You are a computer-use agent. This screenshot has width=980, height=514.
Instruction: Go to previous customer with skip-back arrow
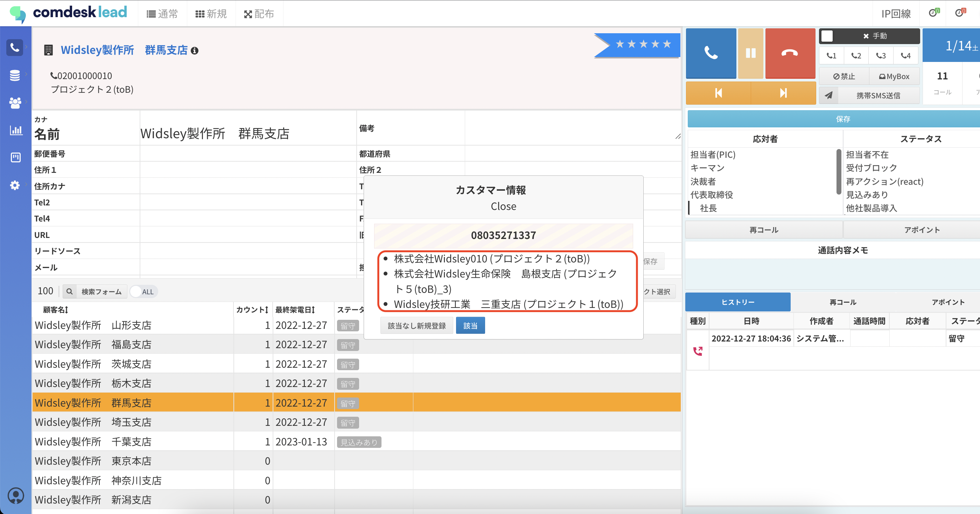(718, 93)
